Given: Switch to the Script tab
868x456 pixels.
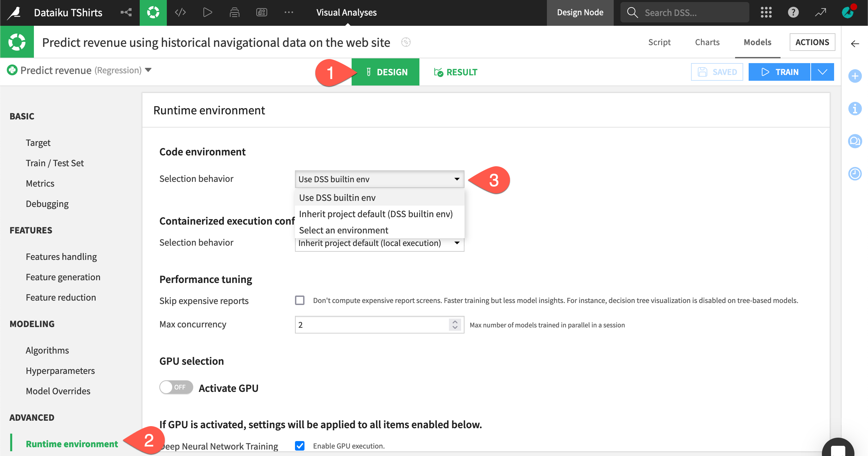Looking at the screenshot, I should click(659, 42).
